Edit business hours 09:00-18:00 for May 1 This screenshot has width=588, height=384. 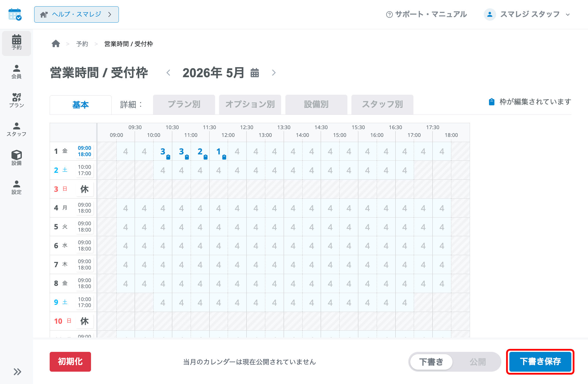coord(84,151)
